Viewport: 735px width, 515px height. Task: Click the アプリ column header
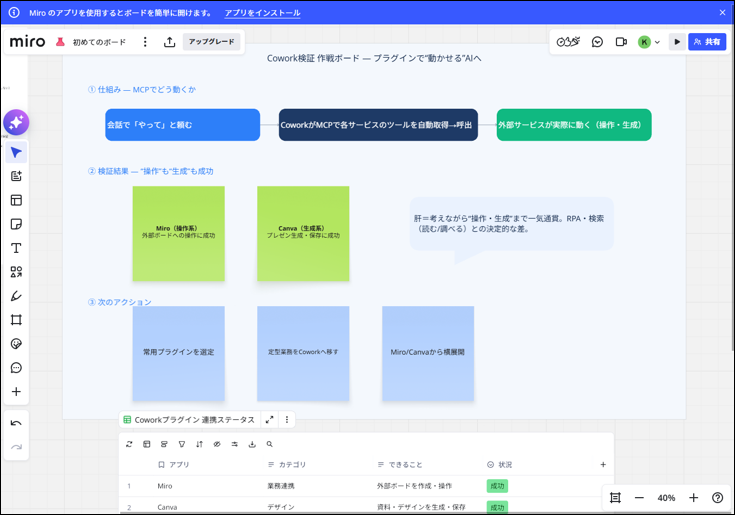(x=174, y=465)
